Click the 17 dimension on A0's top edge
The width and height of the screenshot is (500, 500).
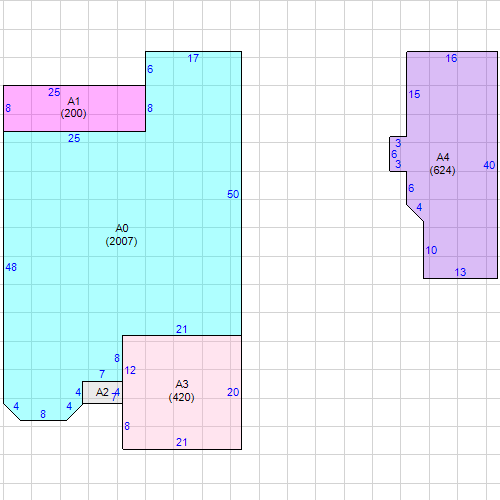pyautogui.click(x=193, y=58)
